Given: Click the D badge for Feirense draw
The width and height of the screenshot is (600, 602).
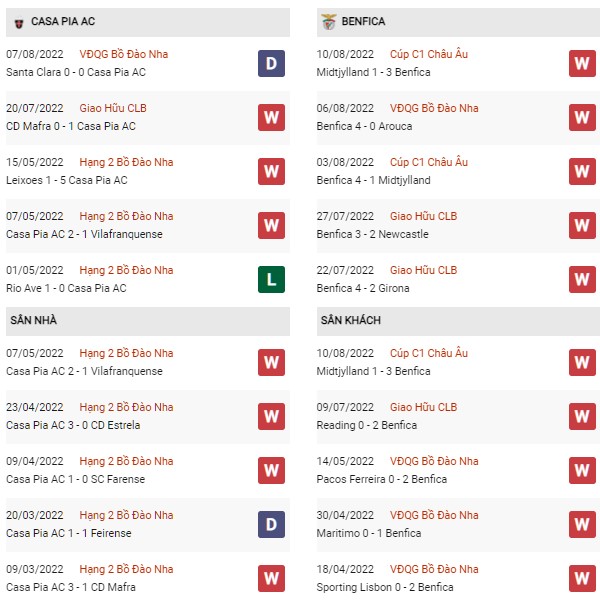Looking at the screenshot, I should [x=271, y=524].
